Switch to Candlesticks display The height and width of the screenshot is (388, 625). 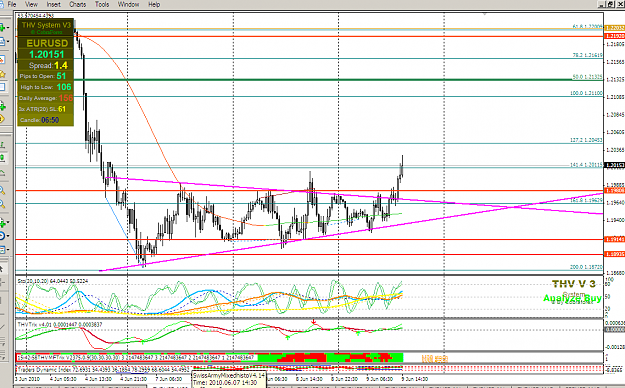pyautogui.click(x=2, y=158)
